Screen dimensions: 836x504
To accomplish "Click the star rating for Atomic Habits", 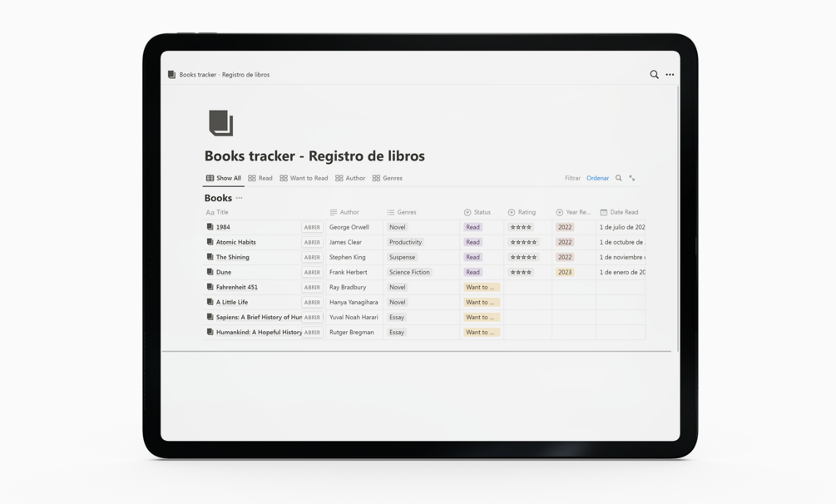I will (x=523, y=242).
